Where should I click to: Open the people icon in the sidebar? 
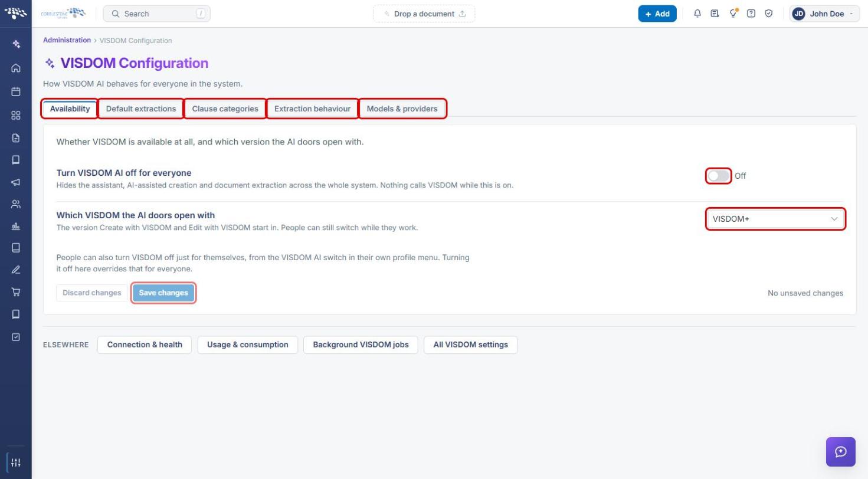(x=16, y=204)
